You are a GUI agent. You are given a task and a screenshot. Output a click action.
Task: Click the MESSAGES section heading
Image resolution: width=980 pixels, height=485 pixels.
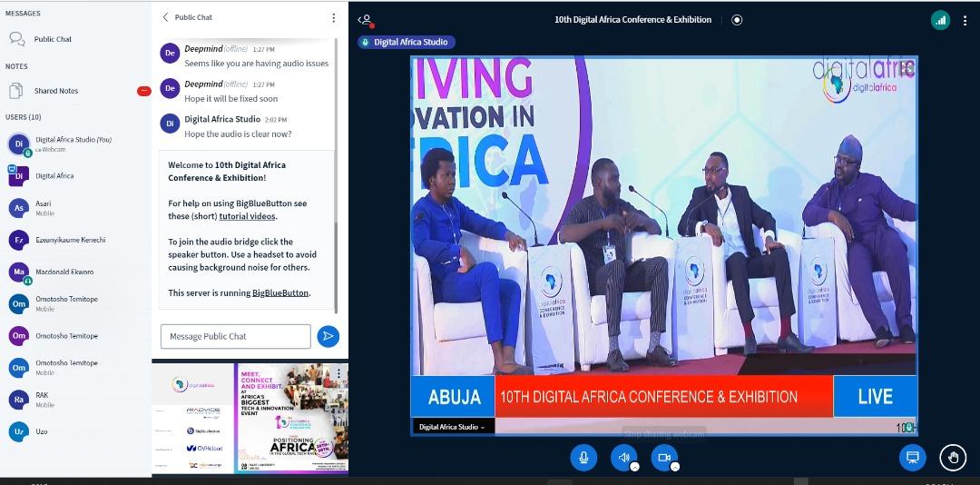point(23,13)
